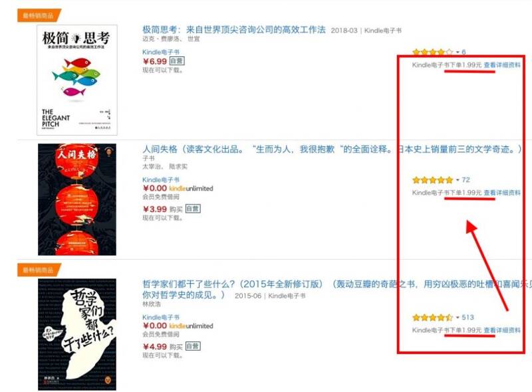Click the kindleunlimited logo under 人间失格
Screen dimensions: 532x392
191,188
